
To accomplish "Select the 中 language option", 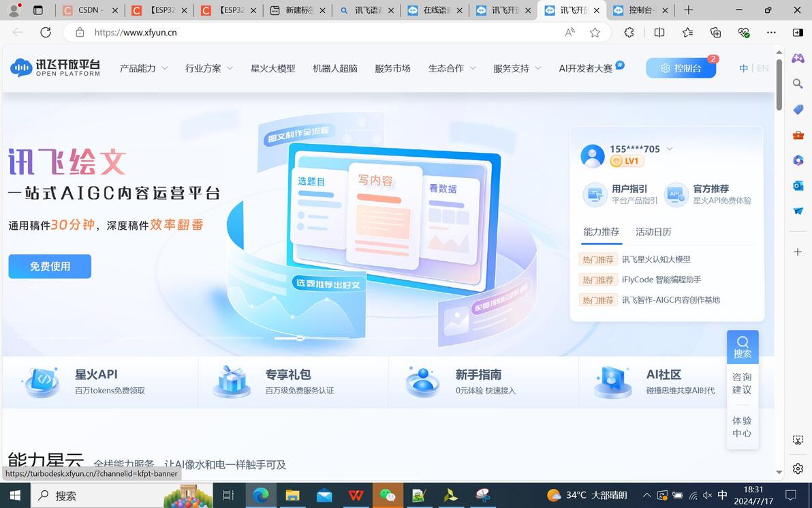I will tap(744, 68).
